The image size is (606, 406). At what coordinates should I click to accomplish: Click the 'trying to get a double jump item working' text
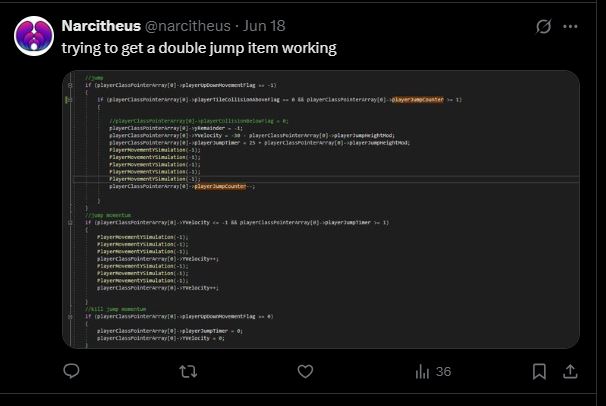pos(199,48)
